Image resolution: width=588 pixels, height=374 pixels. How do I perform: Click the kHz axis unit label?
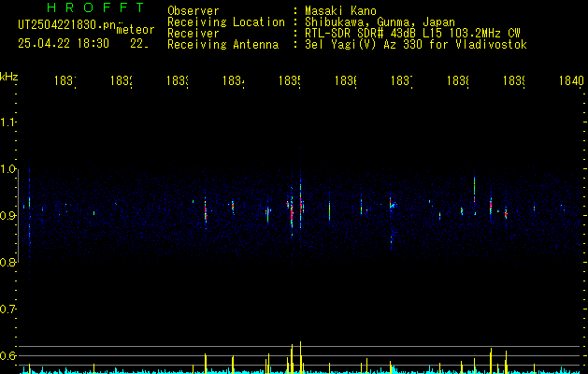tap(8, 77)
